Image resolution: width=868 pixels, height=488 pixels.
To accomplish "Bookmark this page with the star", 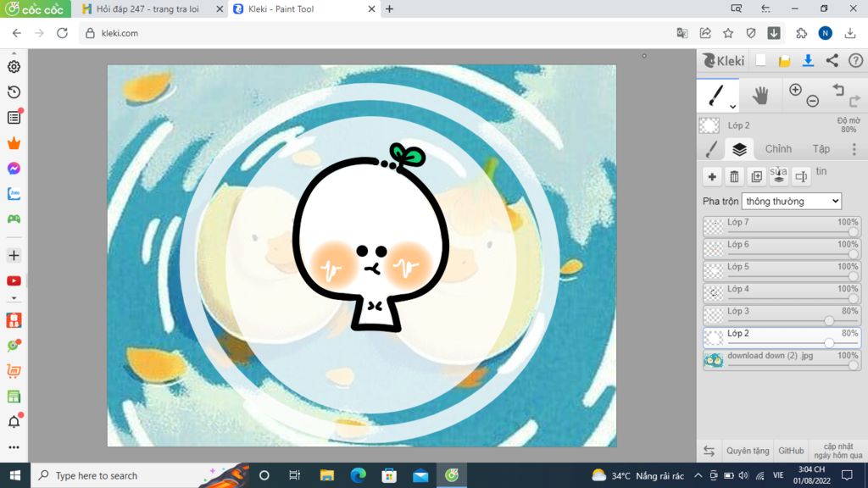I will coord(728,33).
